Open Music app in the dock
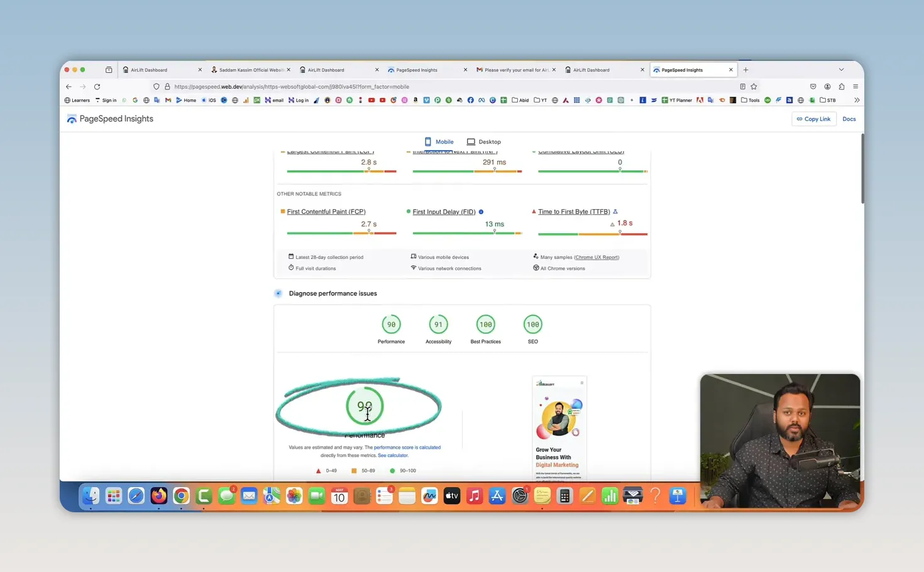 tap(474, 496)
